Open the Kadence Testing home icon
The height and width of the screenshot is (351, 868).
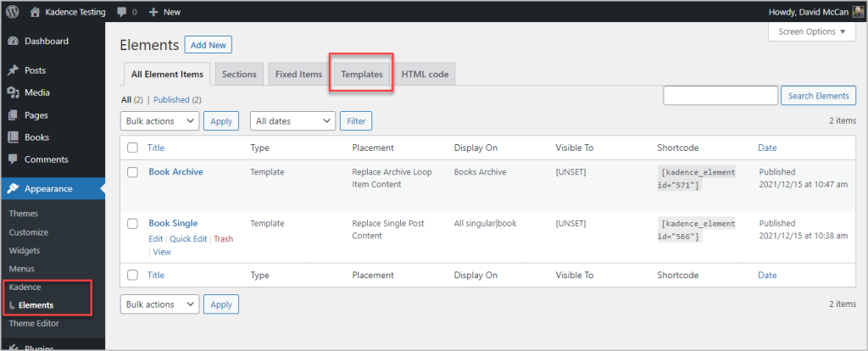coord(35,13)
